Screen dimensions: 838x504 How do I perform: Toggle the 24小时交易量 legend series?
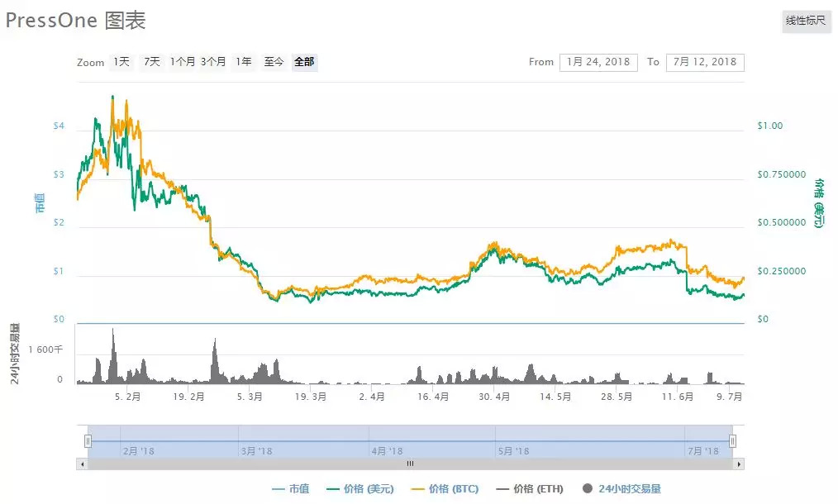622,488
